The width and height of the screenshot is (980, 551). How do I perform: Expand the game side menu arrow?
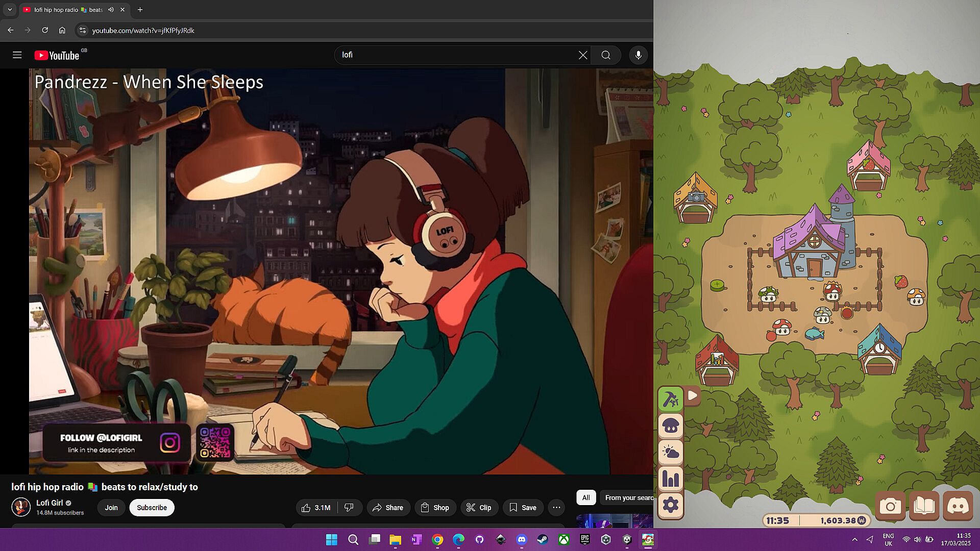click(x=693, y=395)
